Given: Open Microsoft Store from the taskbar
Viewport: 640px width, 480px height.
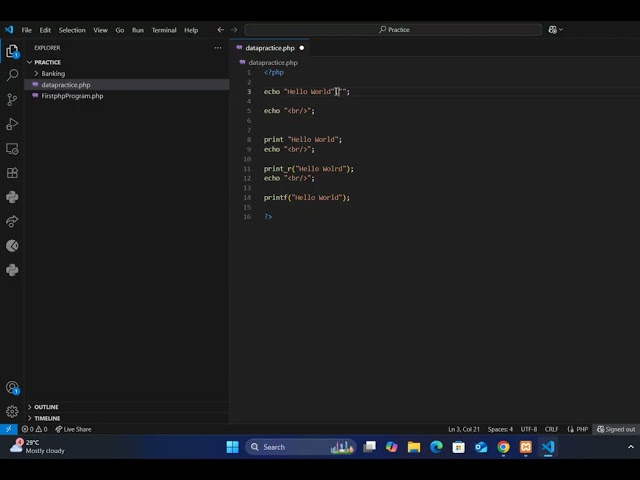Looking at the screenshot, I should click(458, 447).
